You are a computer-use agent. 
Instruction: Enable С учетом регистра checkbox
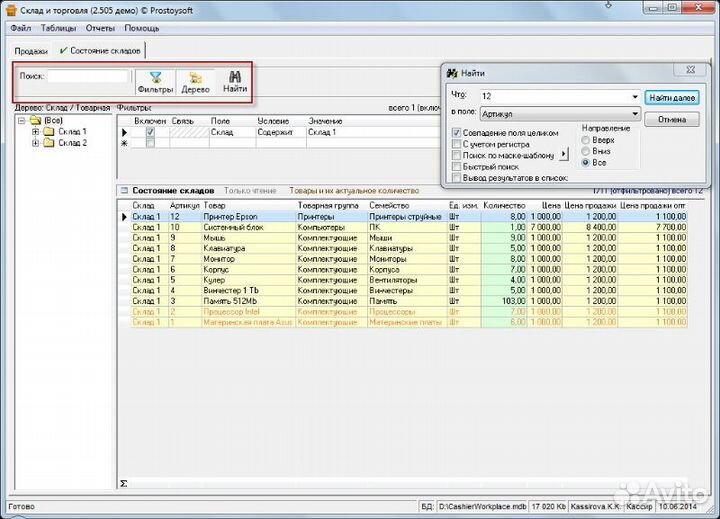pos(457,143)
